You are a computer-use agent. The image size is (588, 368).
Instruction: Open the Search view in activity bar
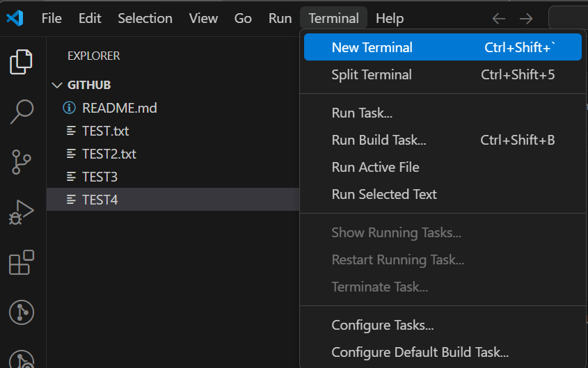pyautogui.click(x=22, y=111)
